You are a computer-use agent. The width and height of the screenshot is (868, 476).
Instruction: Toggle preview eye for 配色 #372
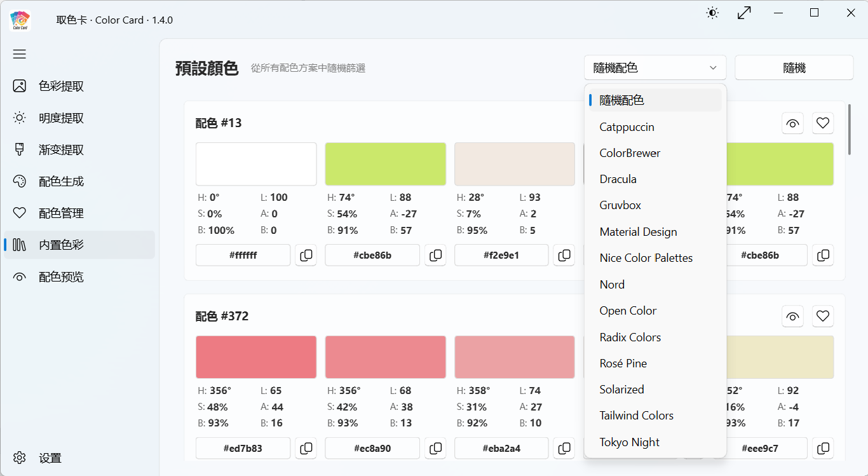point(792,316)
